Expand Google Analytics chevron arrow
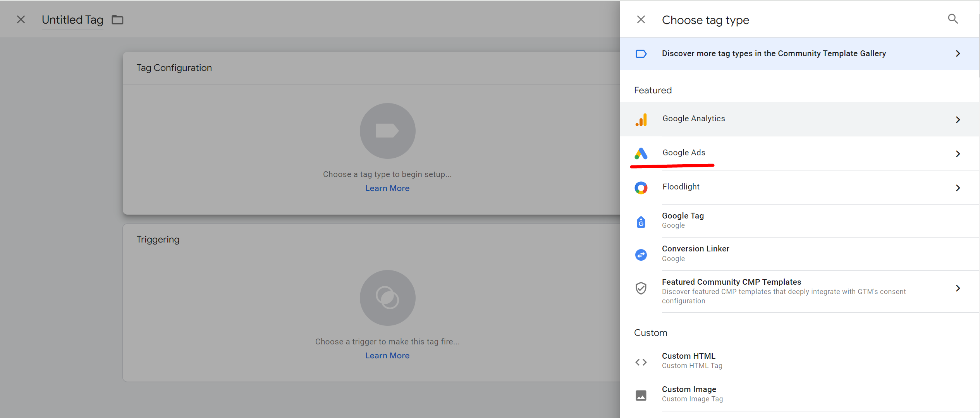Screen dimensions: 980x418 pyautogui.click(x=958, y=120)
